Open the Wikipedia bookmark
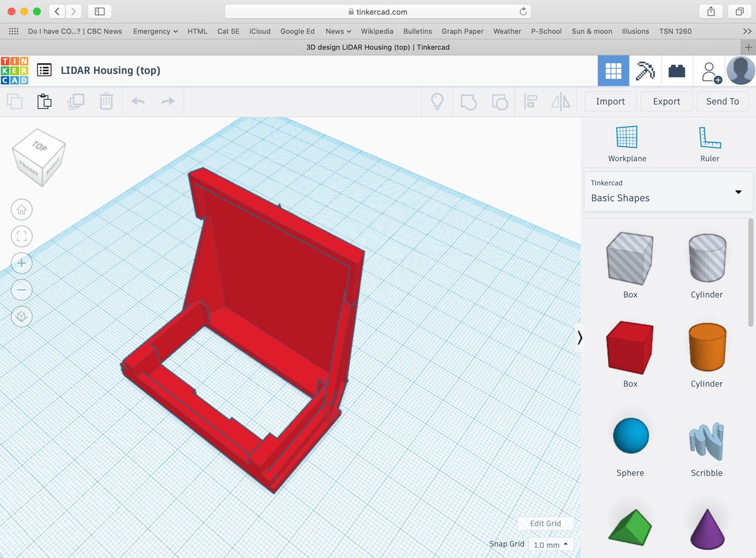756x558 pixels. pos(377,31)
